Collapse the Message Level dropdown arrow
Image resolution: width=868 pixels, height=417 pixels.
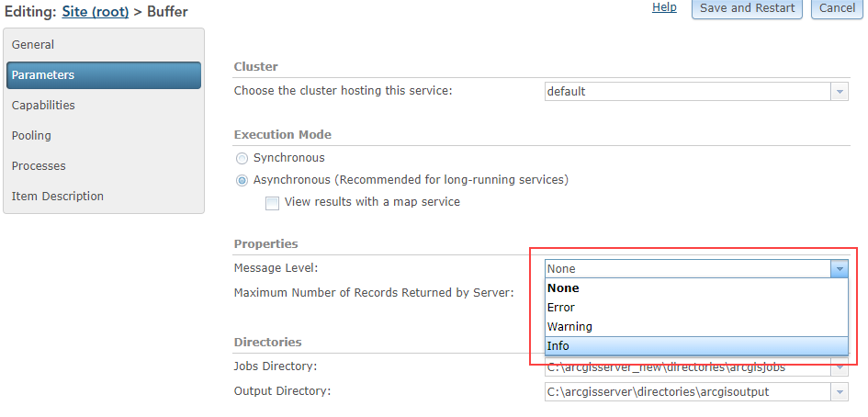839,269
